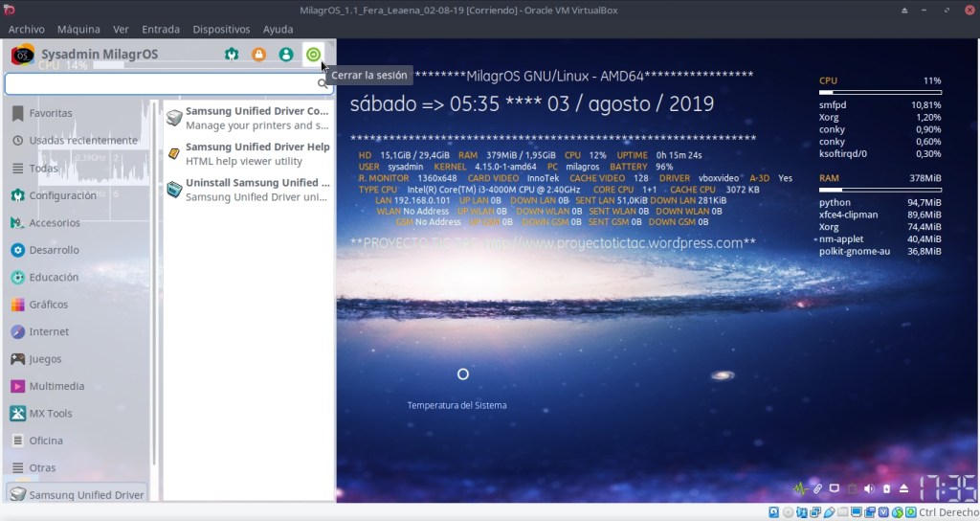The image size is (980, 521).
Task: Open the user account icon in menu header
Action: pyautogui.click(x=285, y=55)
